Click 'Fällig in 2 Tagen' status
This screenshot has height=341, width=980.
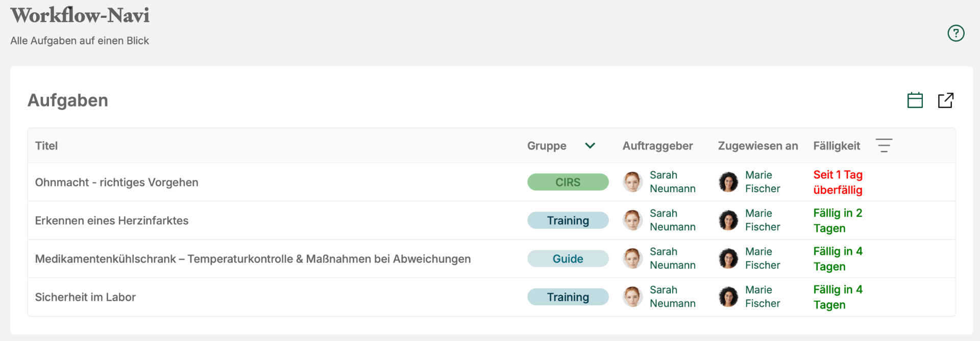click(838, 221)
